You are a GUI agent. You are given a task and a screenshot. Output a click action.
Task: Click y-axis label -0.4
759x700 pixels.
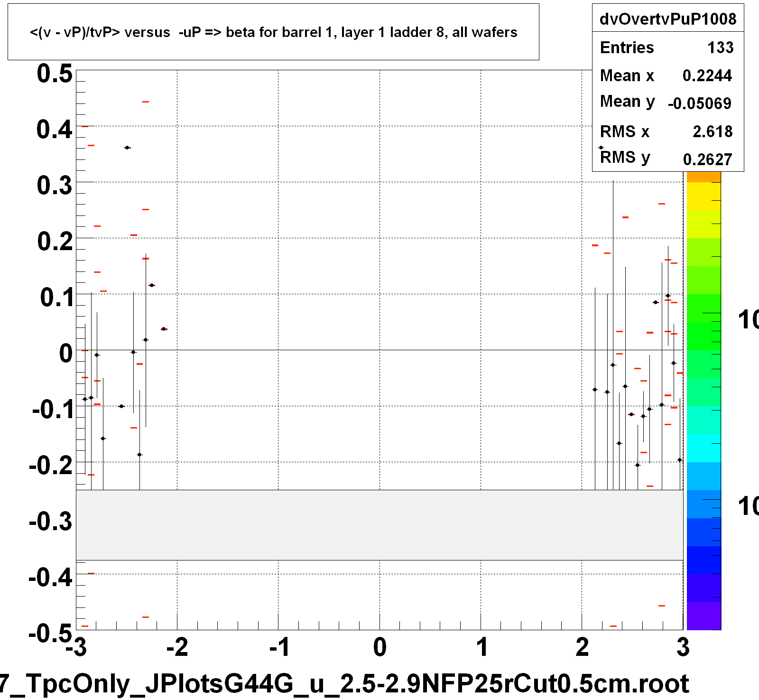point(51,578)
